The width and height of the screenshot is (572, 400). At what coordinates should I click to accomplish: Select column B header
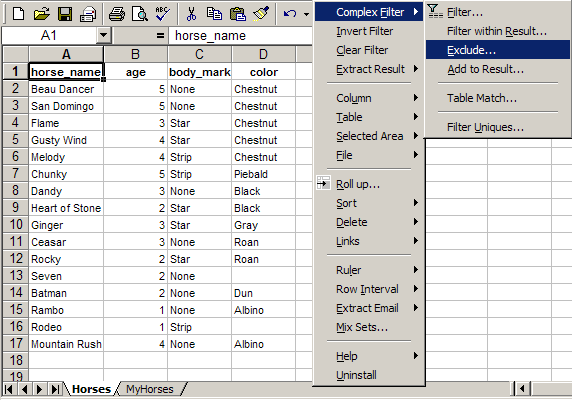[135, 54]
